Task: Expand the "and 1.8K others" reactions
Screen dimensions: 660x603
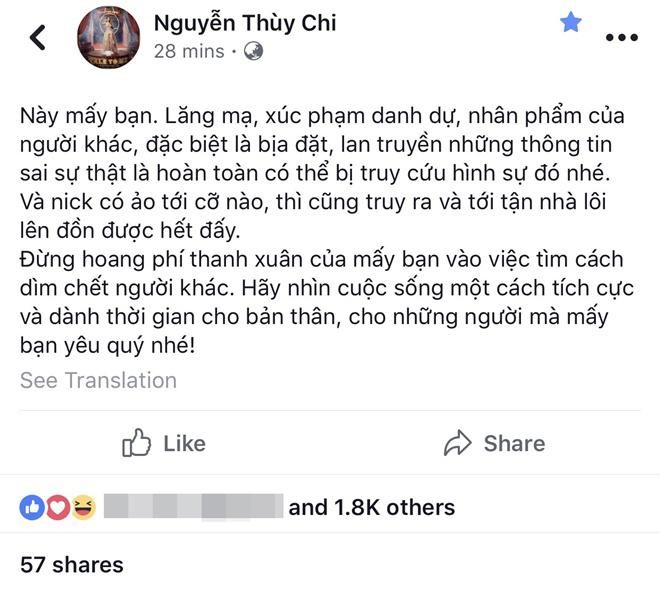Action: coord(372,507)
